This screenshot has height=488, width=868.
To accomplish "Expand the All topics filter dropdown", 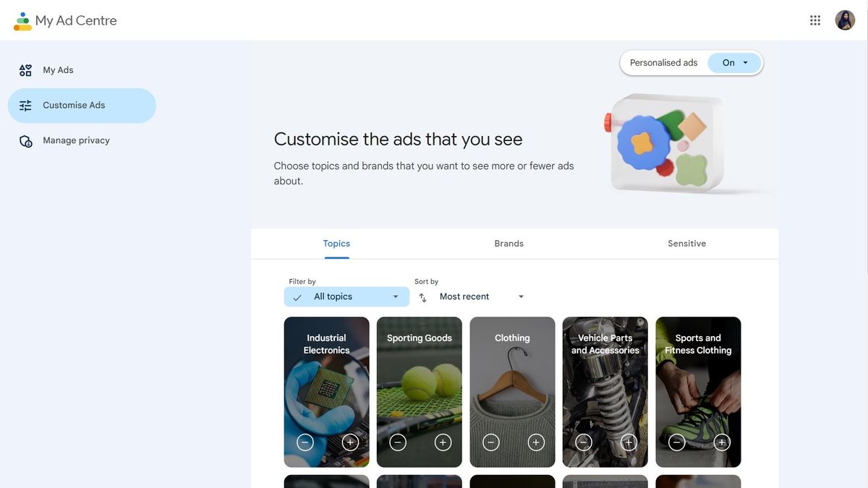I will pyautogui.click(x=346, y=296).
